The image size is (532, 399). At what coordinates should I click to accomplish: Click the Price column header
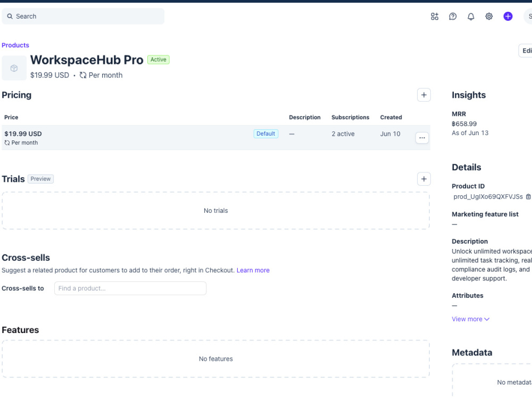click(x=11, y=118)
